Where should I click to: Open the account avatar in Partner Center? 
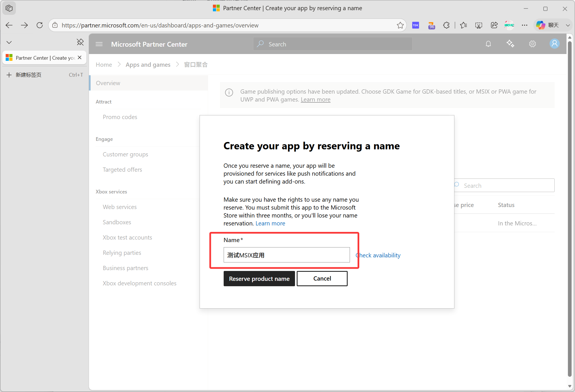click(555, 44)
